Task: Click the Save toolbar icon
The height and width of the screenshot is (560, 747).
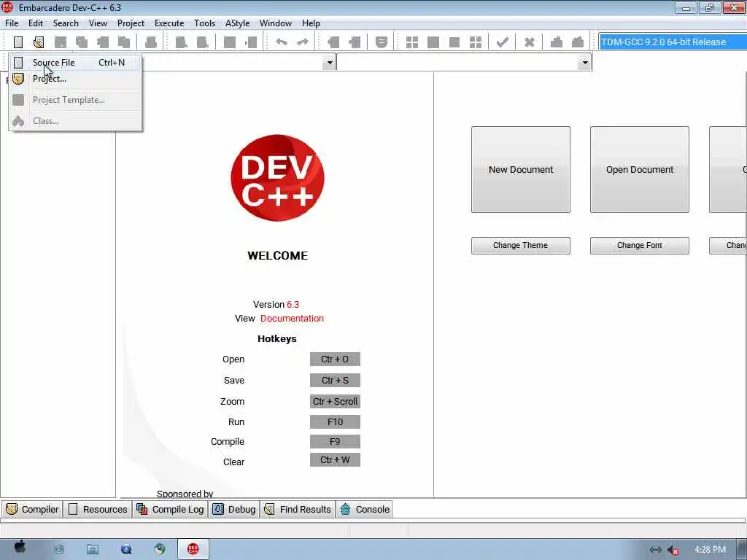Action: point(61,42)
